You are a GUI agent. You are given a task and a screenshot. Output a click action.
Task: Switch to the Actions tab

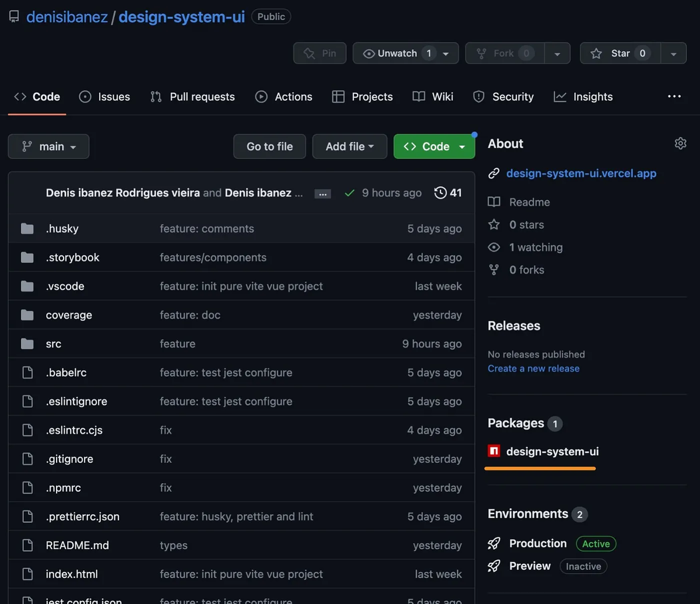pos(284,97)
